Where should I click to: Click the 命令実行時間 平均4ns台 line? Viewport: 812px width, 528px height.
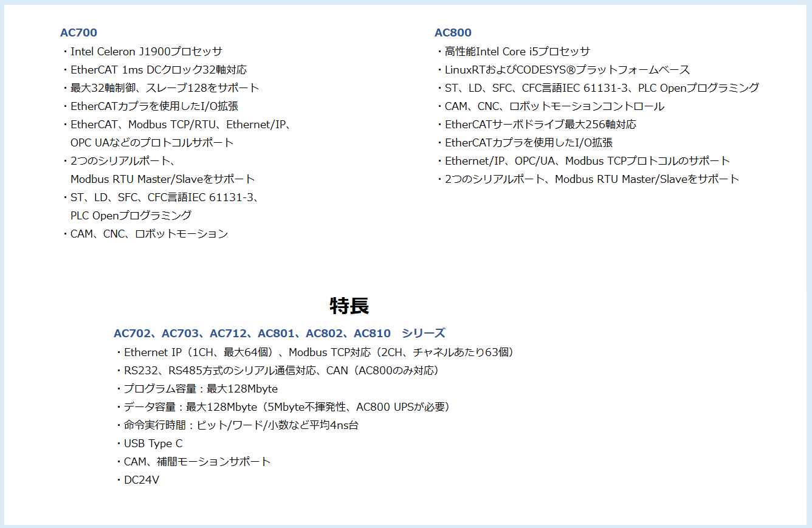(237, 425)
